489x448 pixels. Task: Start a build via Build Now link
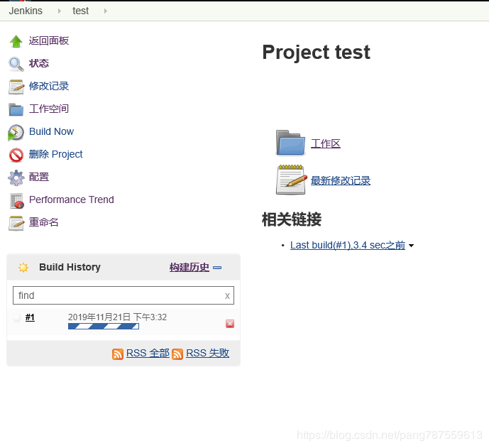[x=52, y=131]
